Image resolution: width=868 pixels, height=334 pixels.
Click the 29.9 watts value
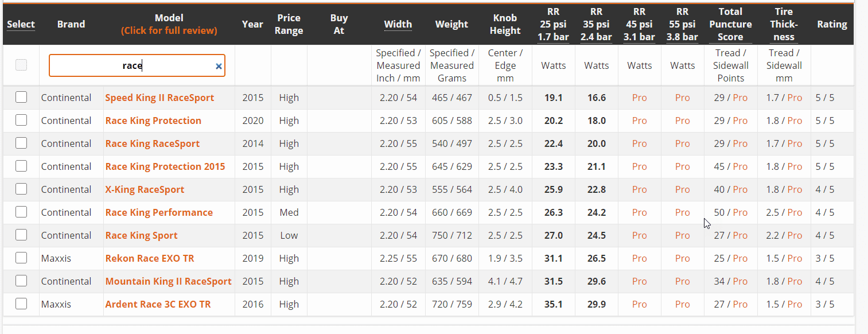597,304
